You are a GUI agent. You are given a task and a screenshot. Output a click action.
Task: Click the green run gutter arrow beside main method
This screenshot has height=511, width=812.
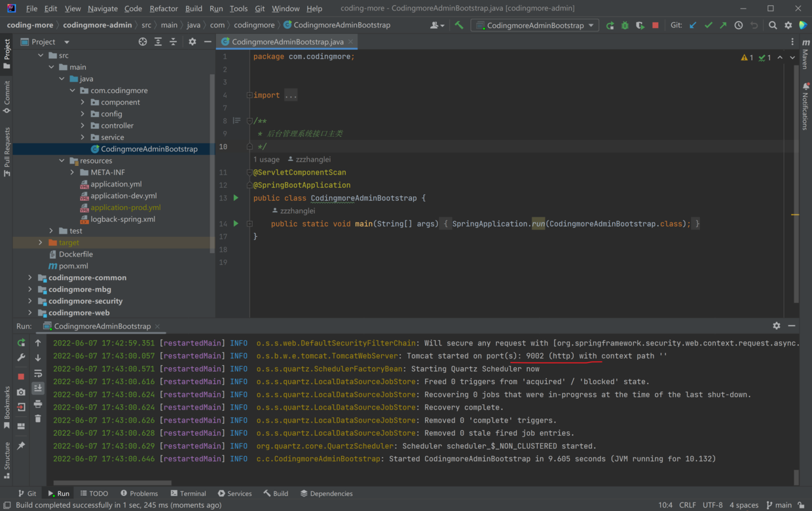[x=236, y=224]
